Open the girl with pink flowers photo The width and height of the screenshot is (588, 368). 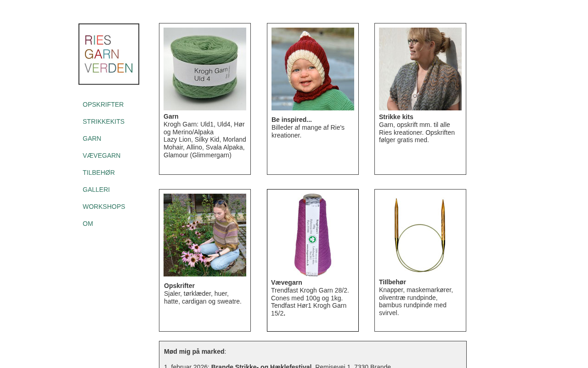205,235
